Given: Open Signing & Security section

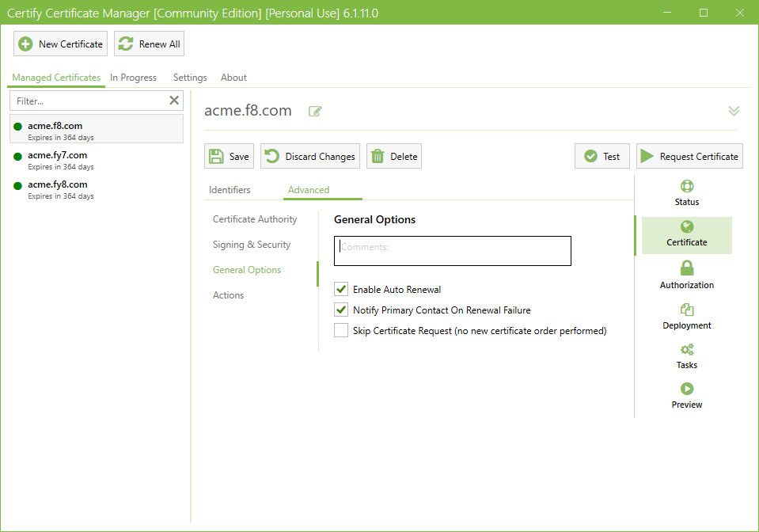Looking at the screenshot, I should [251, 245].
